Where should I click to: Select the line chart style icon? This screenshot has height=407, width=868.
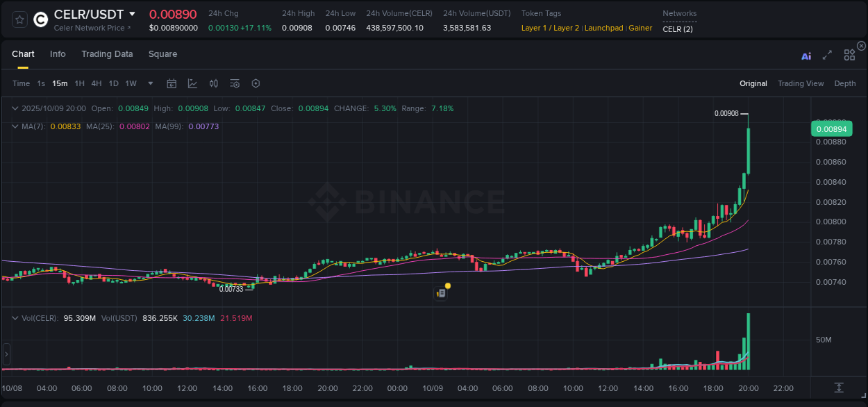[x=192, y=83]
